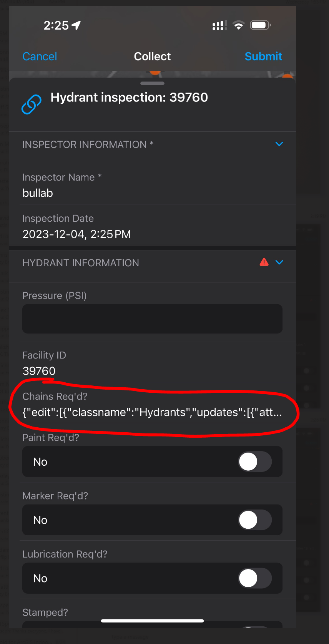Viewport: 329px width, 644px height.
Task: Select the Inspector Name field
Action: click(x=38, y=193)
